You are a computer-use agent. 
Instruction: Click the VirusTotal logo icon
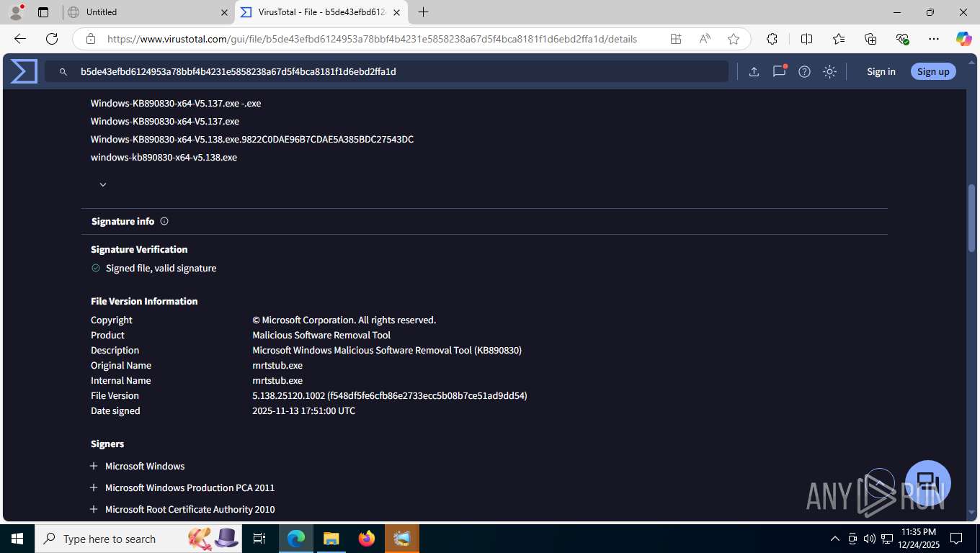[x=24, y=71]
